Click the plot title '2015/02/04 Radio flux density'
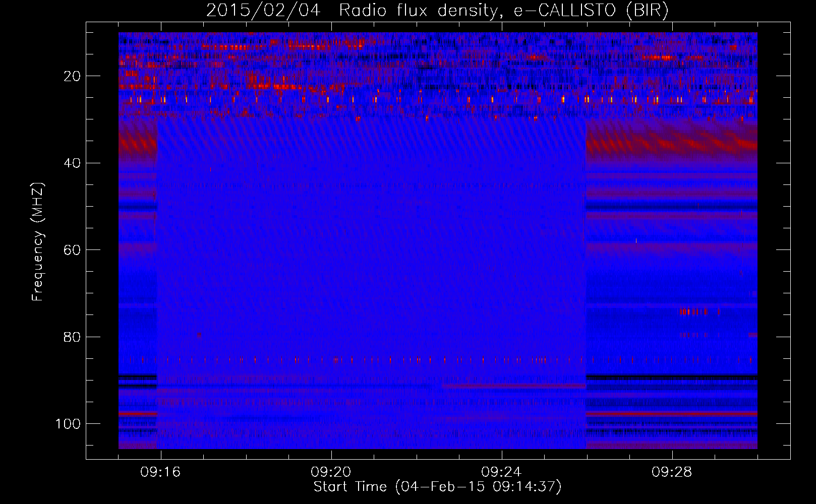This screenshot has width=816, height=504. click(x=437, y=11)
